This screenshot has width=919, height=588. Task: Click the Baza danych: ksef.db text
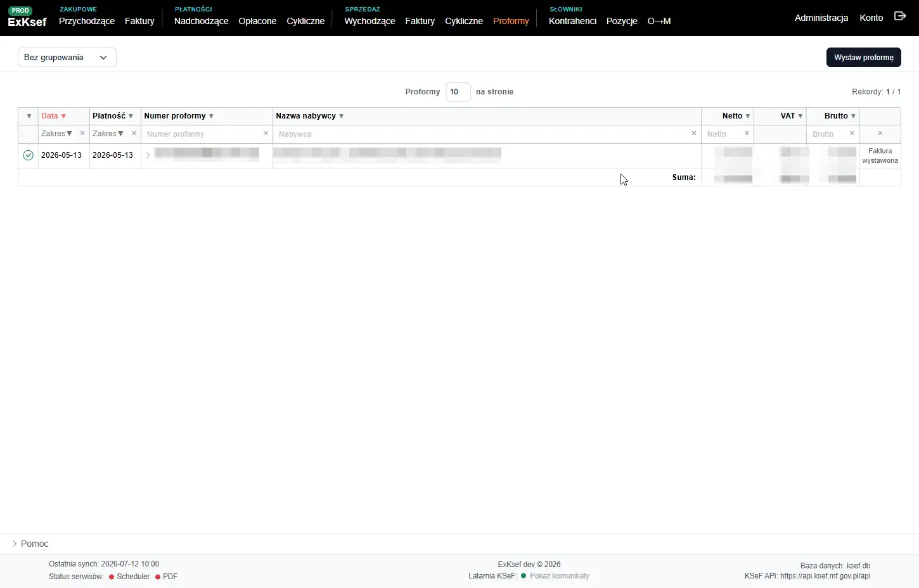835,566
